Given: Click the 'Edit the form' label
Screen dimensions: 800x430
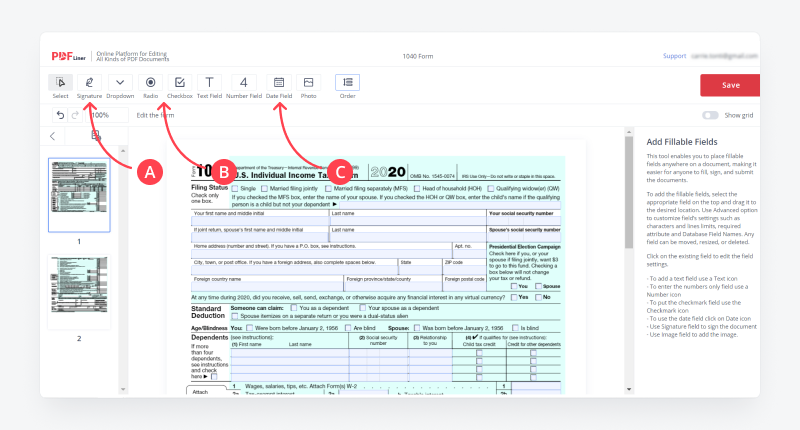Looking at the screenshot, I should (x=155, y=115).
